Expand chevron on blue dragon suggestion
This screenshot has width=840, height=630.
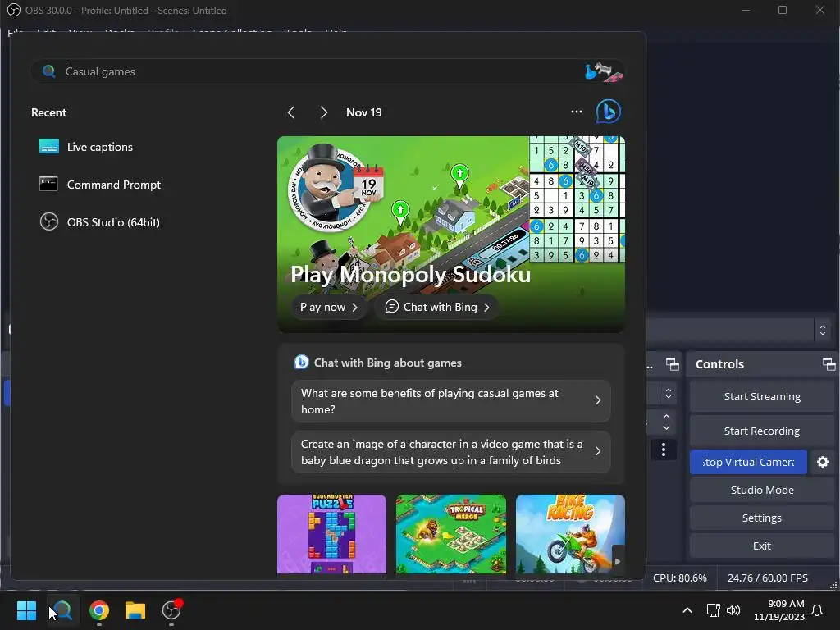pos(598,451)
